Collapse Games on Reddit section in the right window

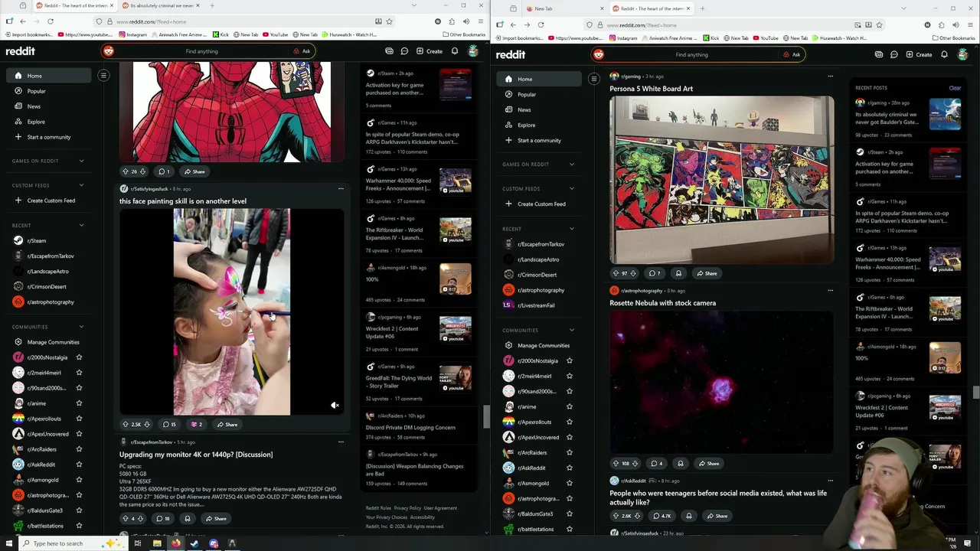point(571,164)
